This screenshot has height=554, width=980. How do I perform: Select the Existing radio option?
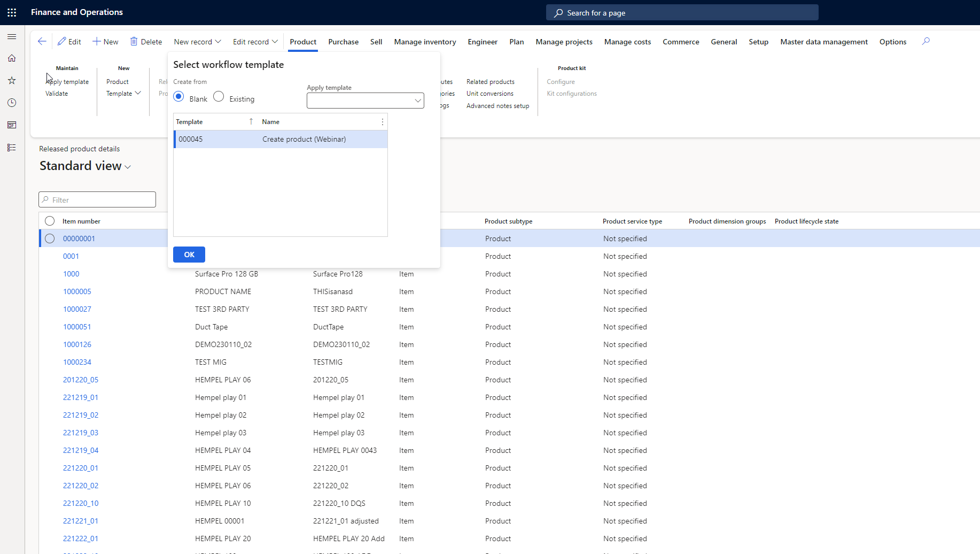219,96
